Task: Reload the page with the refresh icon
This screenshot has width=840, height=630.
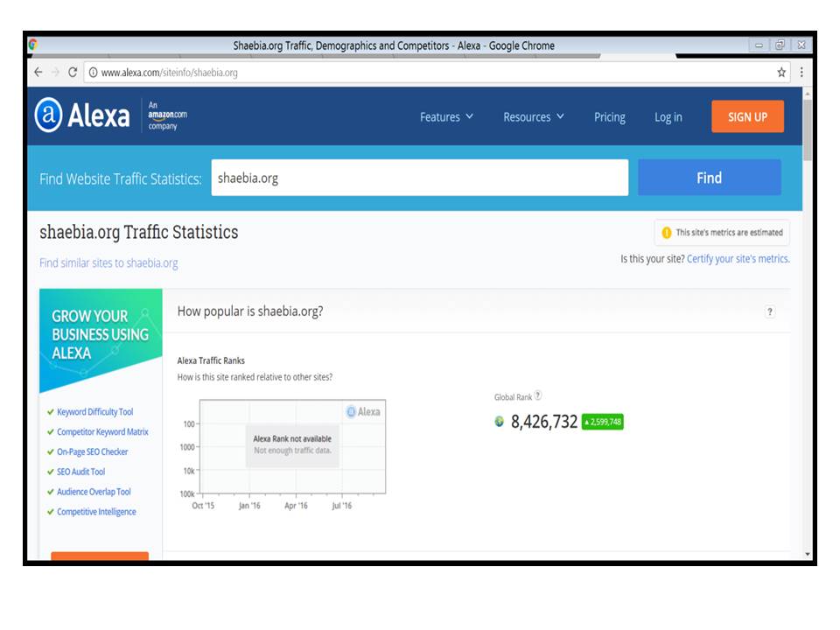Action: click(x=73, y=72)
